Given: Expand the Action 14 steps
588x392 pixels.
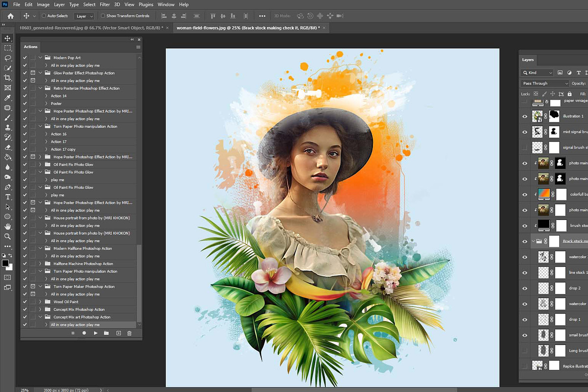Looking at the screenshot, I should (46, 96).
